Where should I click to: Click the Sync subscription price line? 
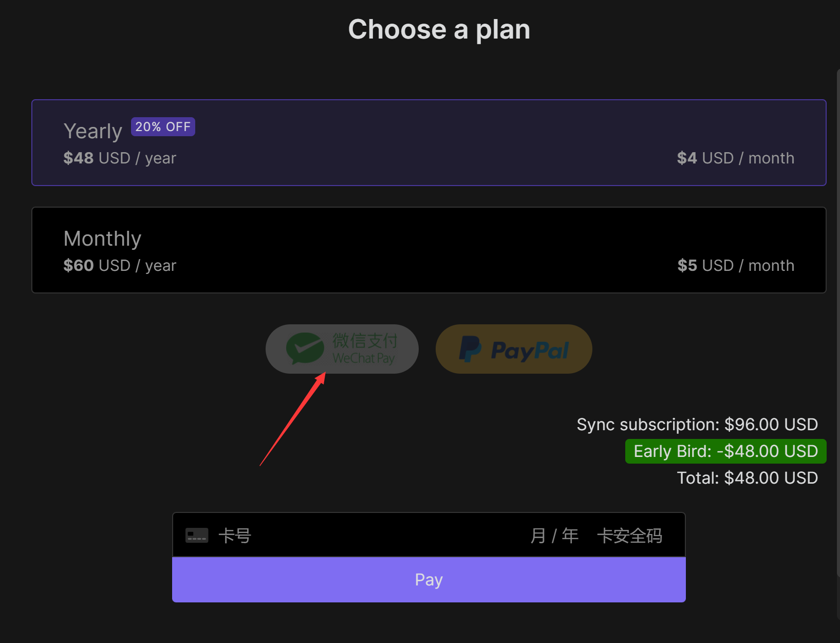pos(697,425)
